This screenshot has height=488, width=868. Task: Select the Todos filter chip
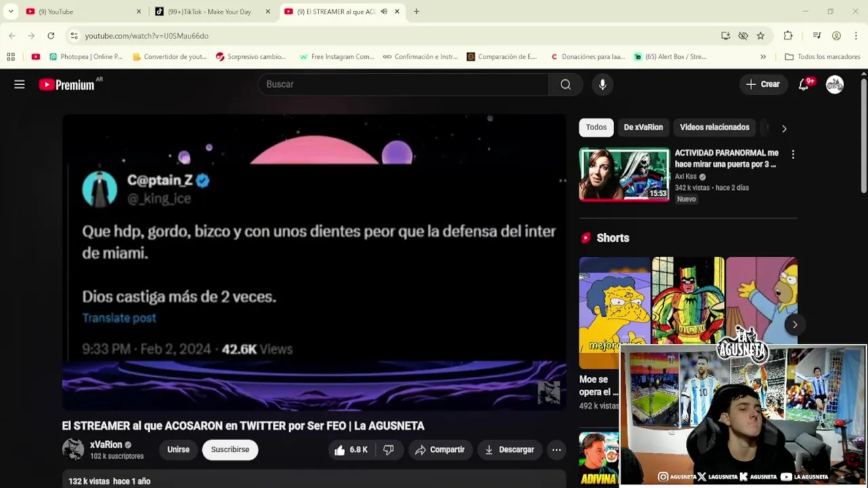596,127
